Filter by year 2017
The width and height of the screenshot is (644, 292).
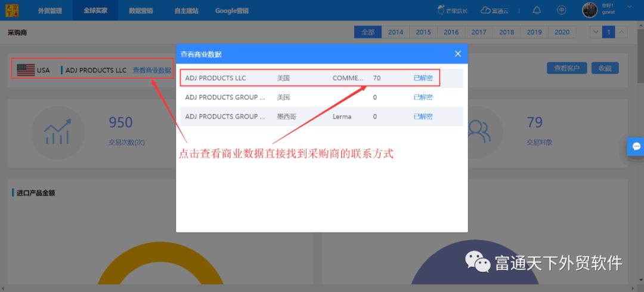[479, 32]
